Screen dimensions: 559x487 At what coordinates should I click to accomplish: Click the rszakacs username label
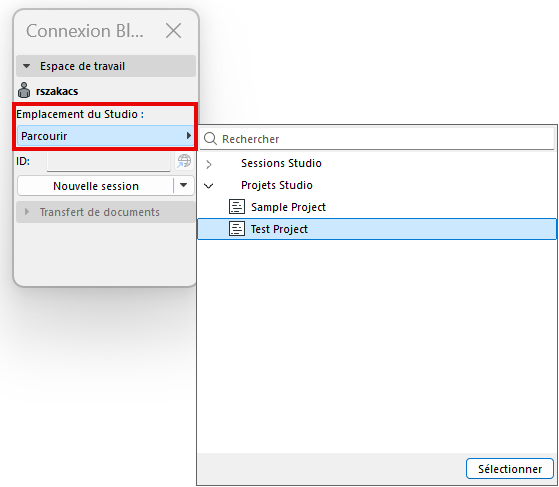(x=57, y=91)
